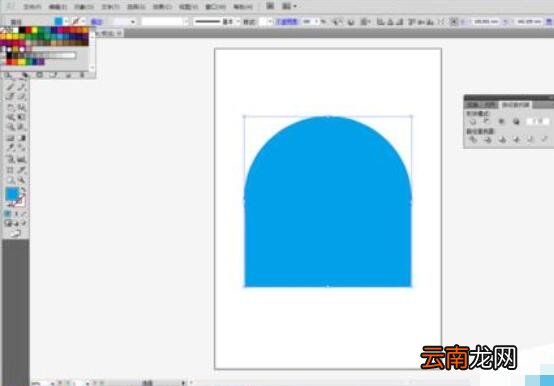
Task: Click the 扩展 Expand button in Pathfinder
Action: (538, 121)
